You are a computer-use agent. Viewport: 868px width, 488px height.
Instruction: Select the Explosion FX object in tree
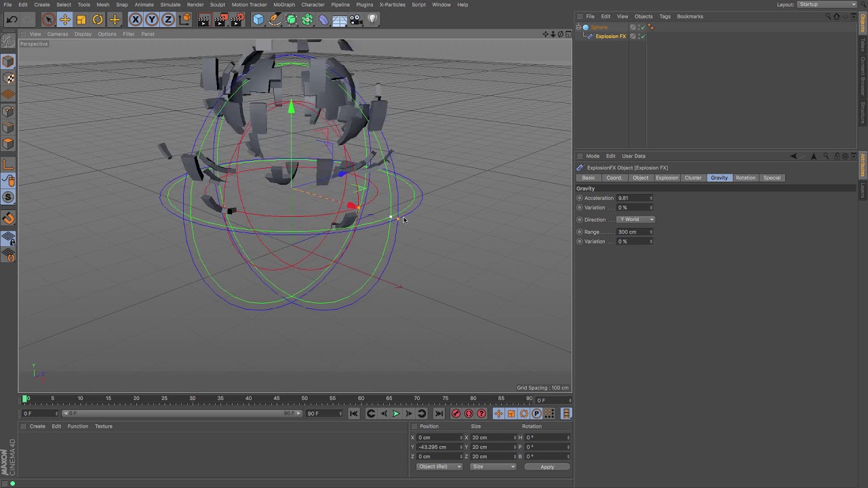click(x=610, y=37)
